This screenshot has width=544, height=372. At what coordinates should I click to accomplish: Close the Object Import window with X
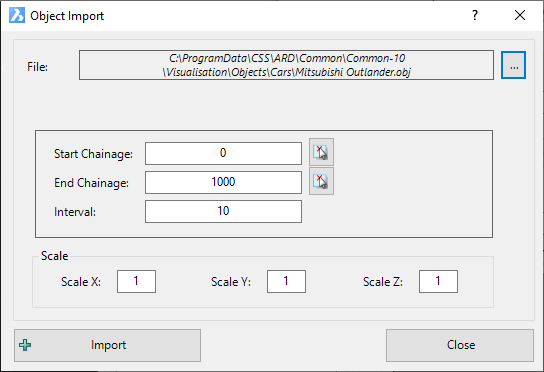(520, 15)
